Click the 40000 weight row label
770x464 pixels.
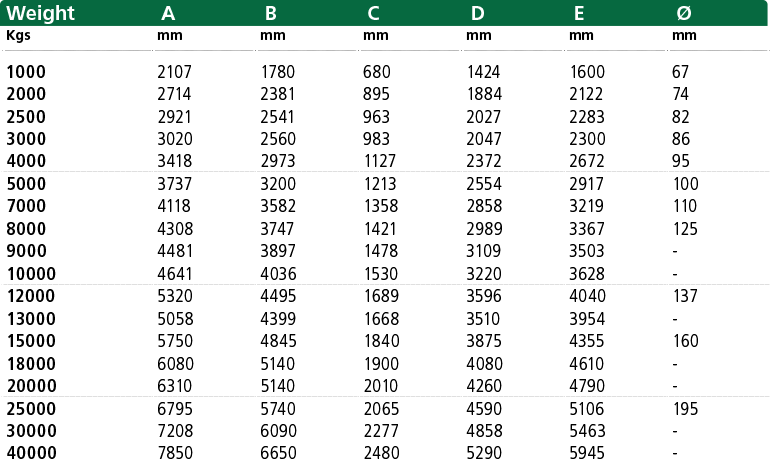pos(31,452)
